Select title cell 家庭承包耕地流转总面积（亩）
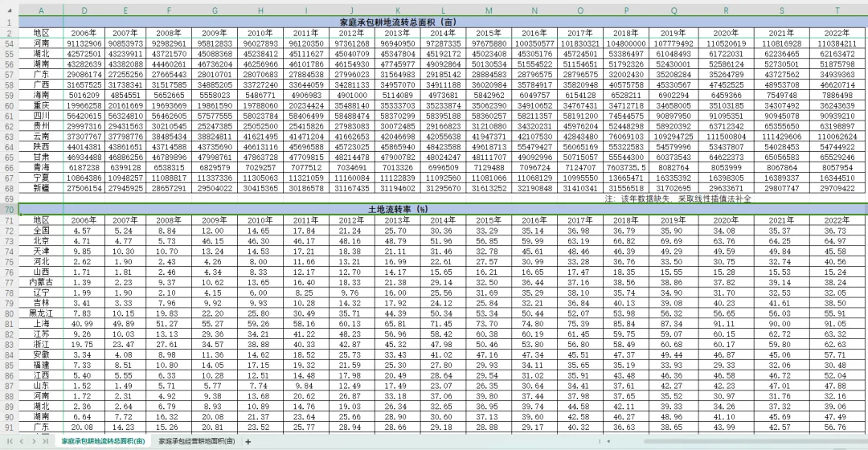 [398, 22]
